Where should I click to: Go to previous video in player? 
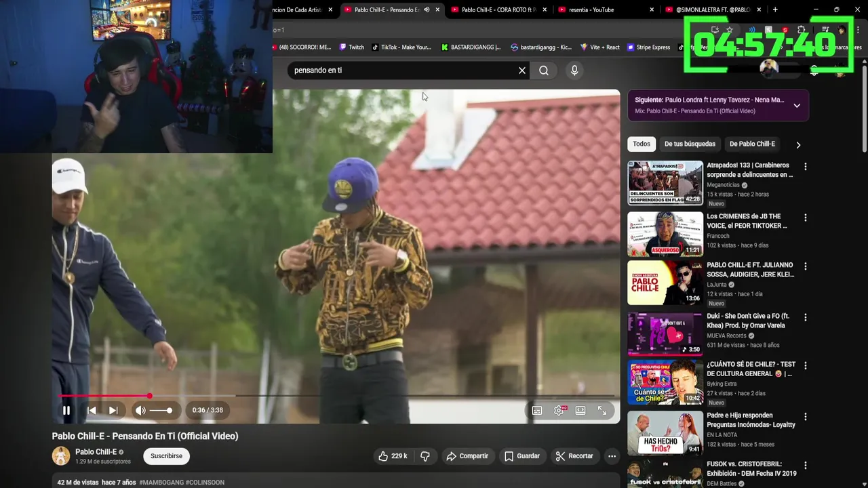click(x=92, y=410)
